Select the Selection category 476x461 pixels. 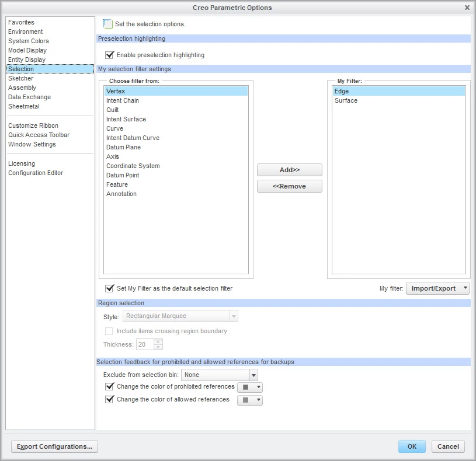pyautogui.click(x=50, y=69)
